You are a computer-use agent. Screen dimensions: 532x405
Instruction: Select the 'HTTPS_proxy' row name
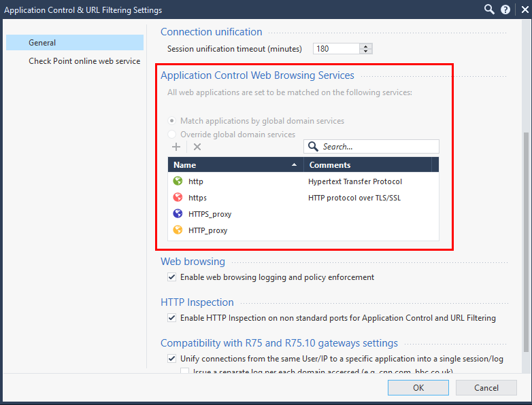pos(210,214)
